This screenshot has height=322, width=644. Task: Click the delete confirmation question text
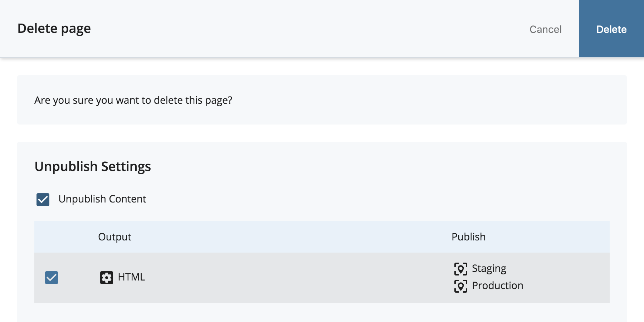tap(133, 100)
